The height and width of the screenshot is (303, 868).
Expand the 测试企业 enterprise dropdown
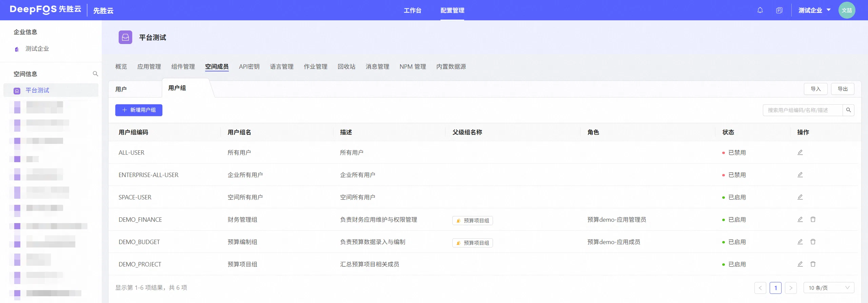tap(814, 10)
